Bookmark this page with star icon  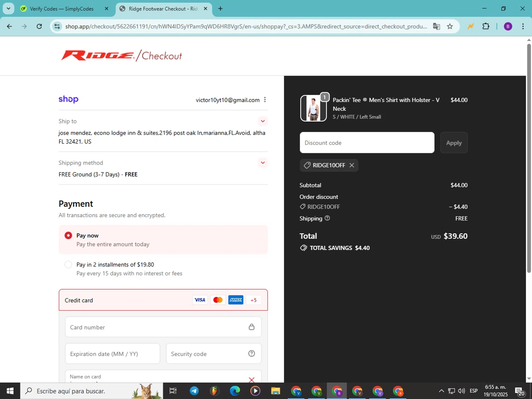[x=450, y=26]
